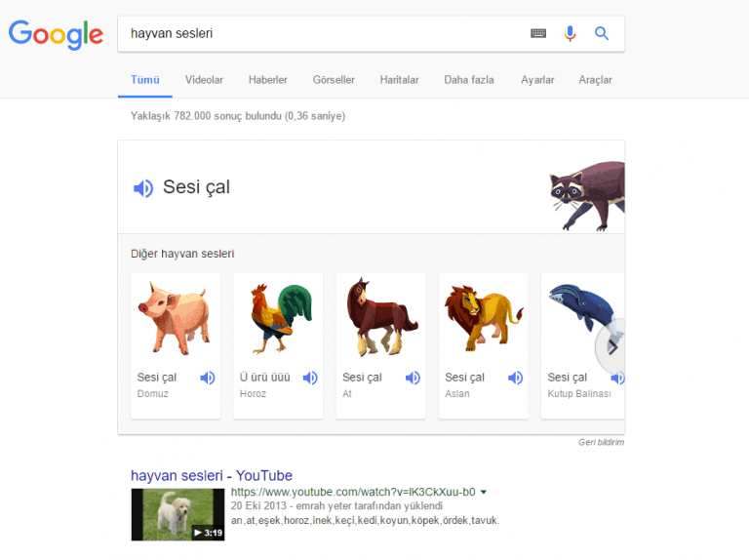Image resolution: width=749 pixels, height=560 pixels.
Task: Expand the next-arrow chevron in animal carousel
Action: point(612,345)
